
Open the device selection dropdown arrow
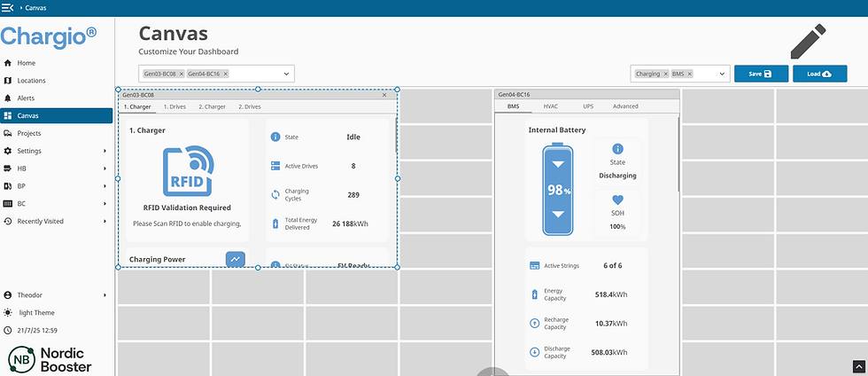[x=287, y=74]
